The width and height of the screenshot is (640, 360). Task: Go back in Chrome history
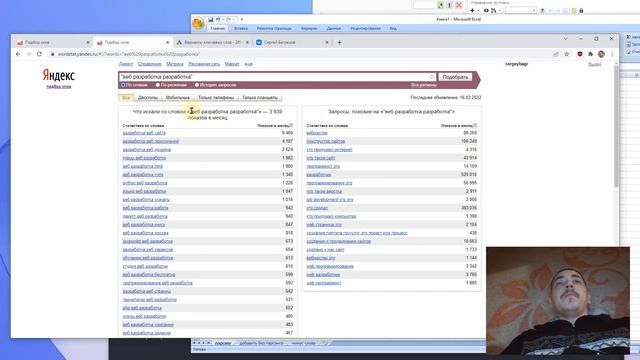click(18, 54)
